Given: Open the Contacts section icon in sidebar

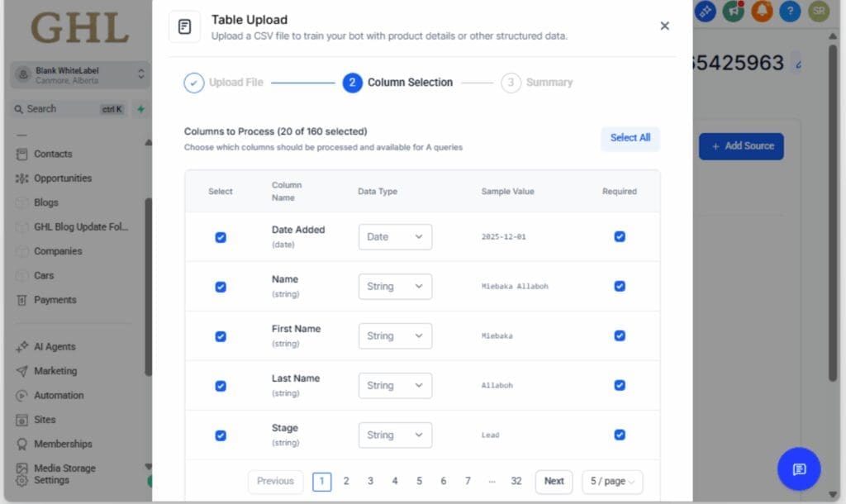Looking at the screenshot, I should coord(21,154).
